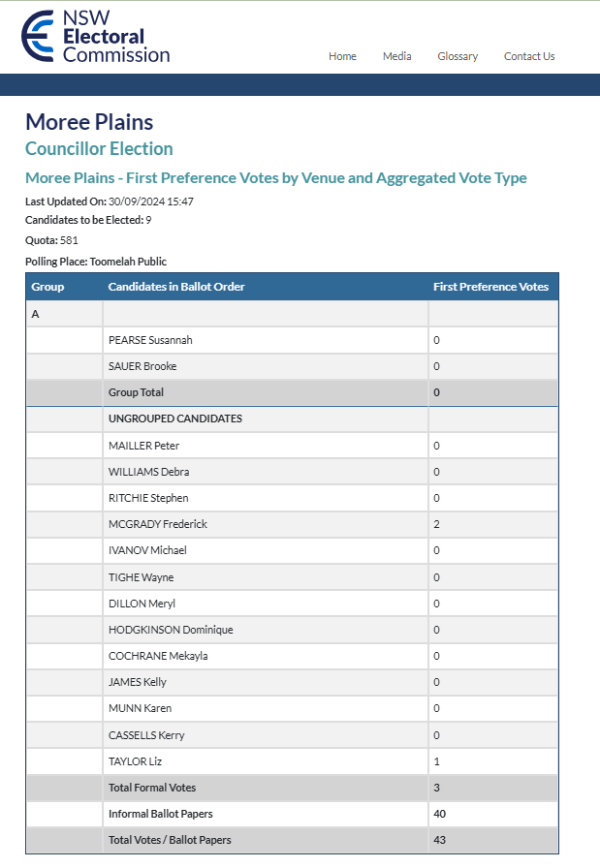Click the Total Formal Votes row

292,788
